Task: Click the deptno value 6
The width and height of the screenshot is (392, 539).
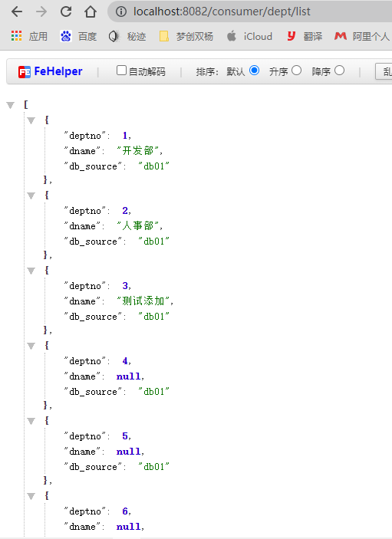Action: tap(125, 511)
